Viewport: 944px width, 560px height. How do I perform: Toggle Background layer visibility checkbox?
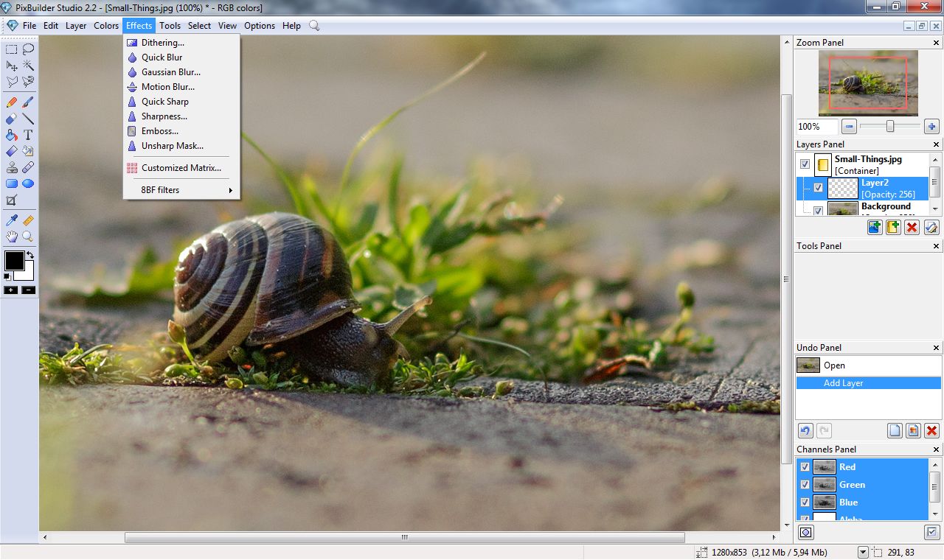click(818, 211)
